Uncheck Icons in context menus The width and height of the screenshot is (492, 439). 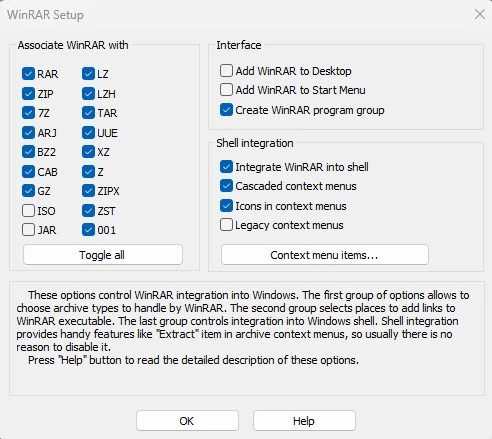point(226,206)
